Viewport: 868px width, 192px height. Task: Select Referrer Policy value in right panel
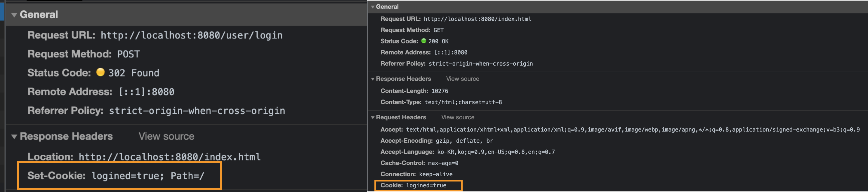click(x=480, y=63)
